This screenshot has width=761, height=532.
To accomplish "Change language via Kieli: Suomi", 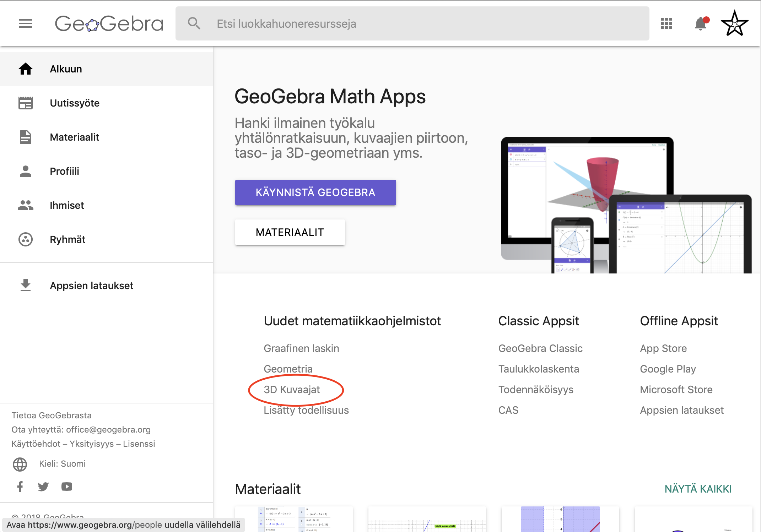I will (x=62, y=464).
